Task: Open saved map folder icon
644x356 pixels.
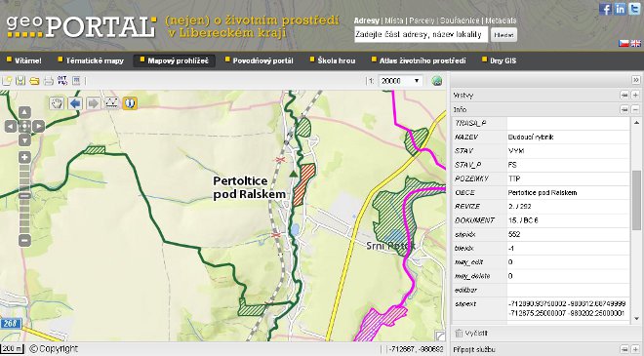Action: (x=34, y=81)
